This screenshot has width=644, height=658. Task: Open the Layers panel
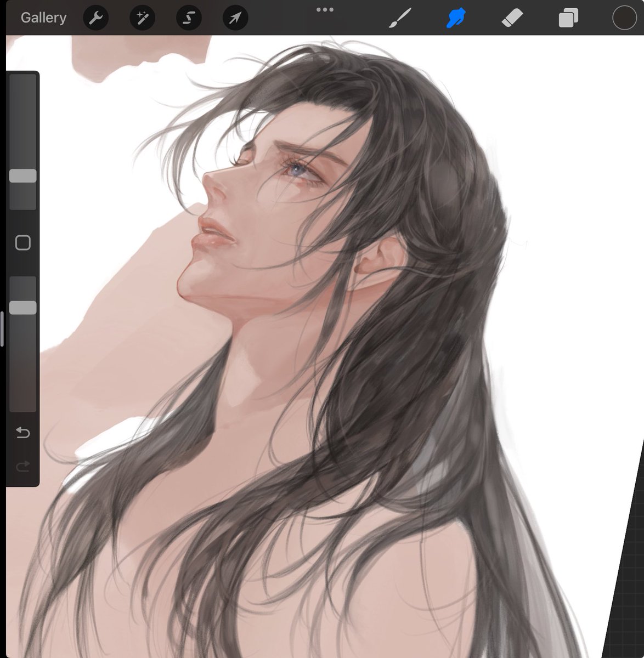click(568, 18)
